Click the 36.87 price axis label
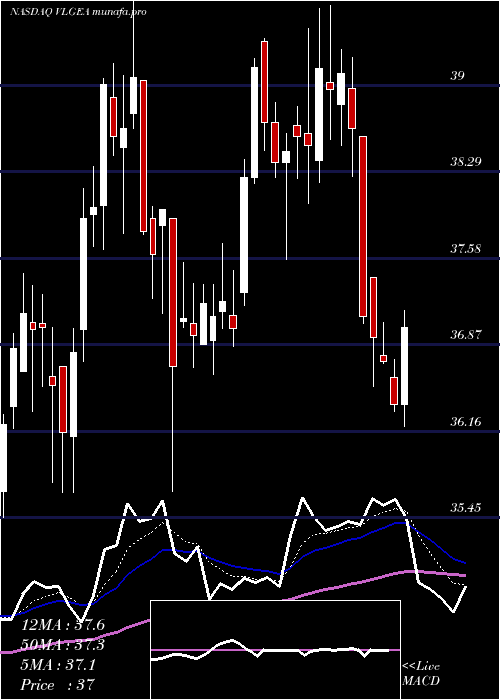The width and height of the screenshot is (500, 700). [465, 334]
